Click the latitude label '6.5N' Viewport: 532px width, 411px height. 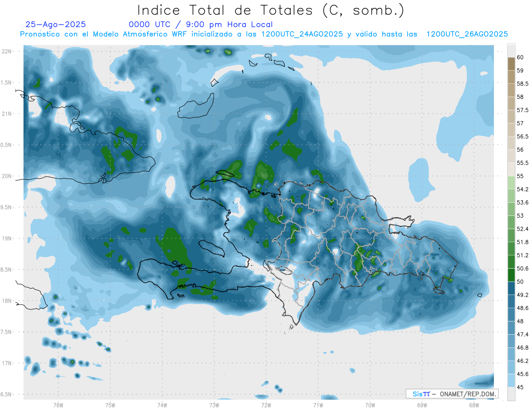click(x=7, y=395)
